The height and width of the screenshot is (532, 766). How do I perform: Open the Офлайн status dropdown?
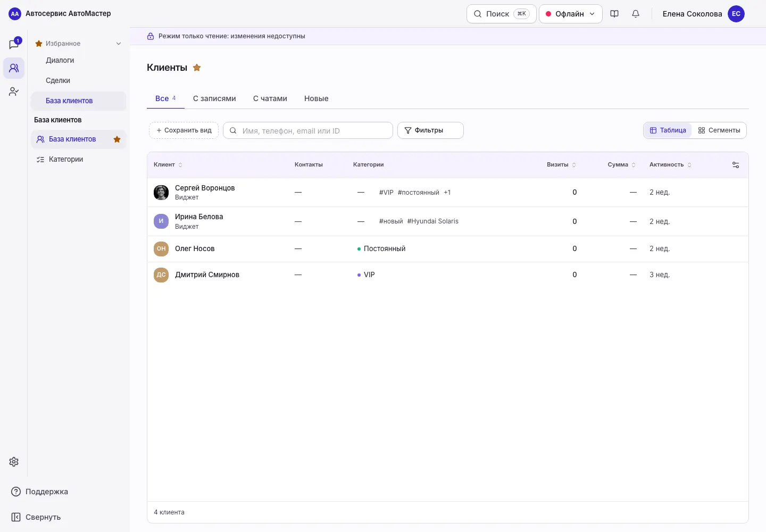pyautogui.click(x=570, y=14)
